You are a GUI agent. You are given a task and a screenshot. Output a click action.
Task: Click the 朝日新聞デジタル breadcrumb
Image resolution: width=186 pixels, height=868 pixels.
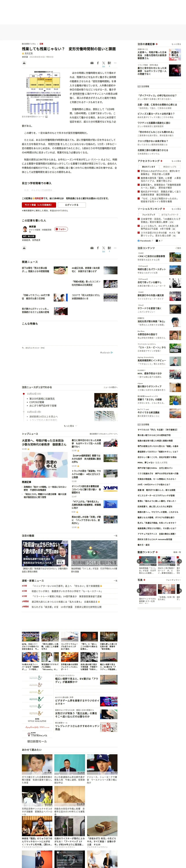click(x=29, y=44)
